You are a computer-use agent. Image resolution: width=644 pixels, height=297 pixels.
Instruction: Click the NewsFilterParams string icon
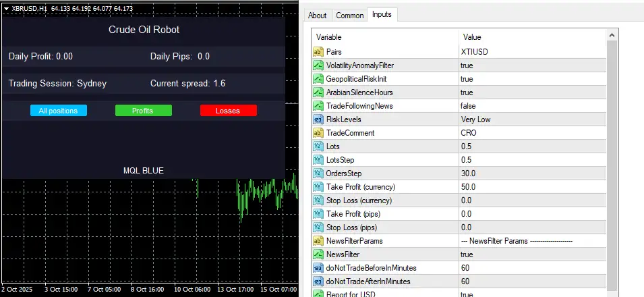pos(318,241)
